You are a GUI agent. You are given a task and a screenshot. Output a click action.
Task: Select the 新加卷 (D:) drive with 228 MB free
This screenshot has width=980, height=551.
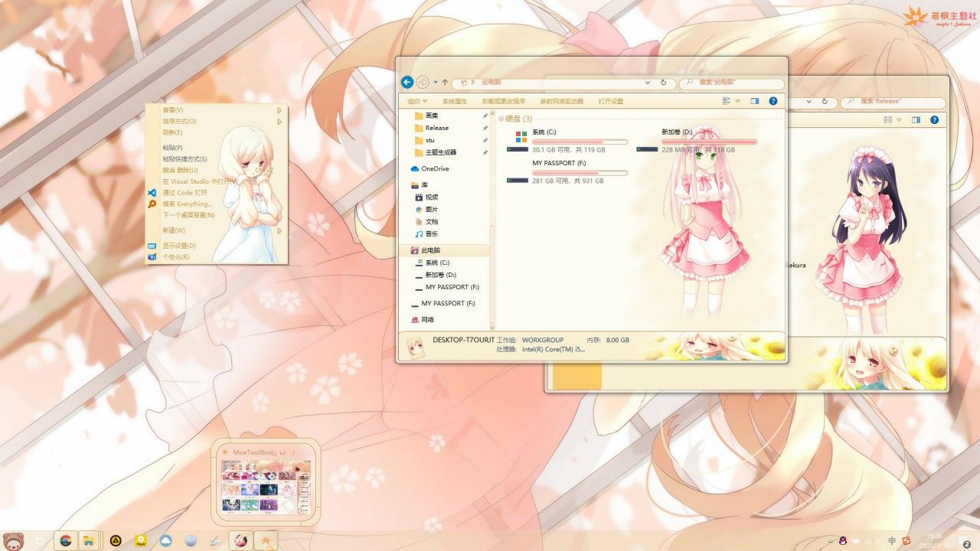[x=697, y=141]
